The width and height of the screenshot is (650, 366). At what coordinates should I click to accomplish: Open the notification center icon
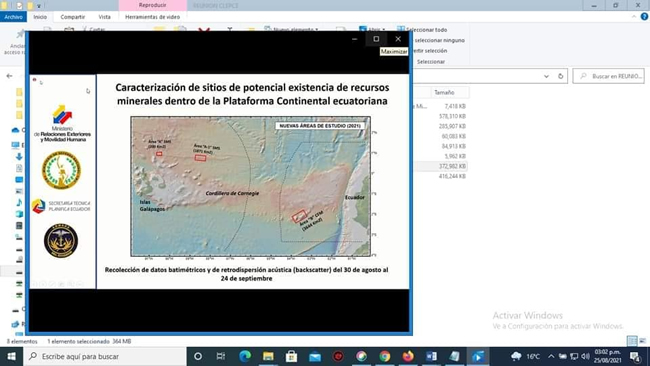[635, 356]
